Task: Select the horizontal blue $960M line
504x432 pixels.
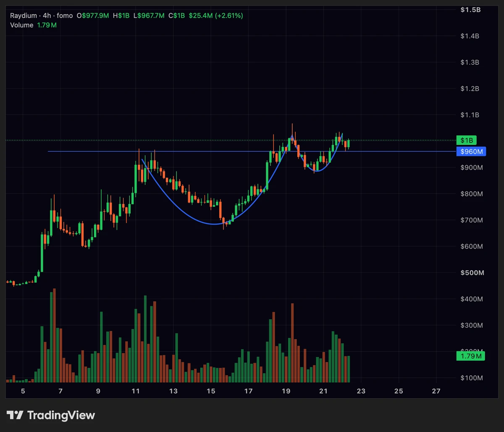Action: click(252, 151)
